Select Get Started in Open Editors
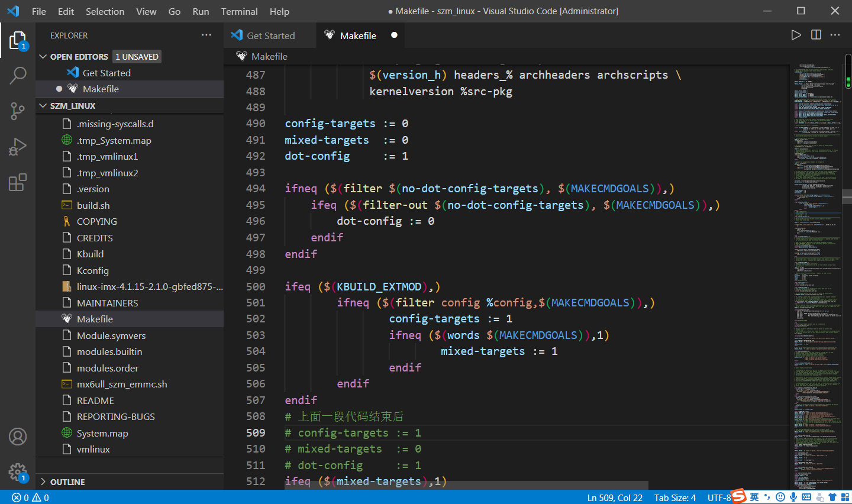This screenshot has width=852, height=504. (x=130, y=73)
